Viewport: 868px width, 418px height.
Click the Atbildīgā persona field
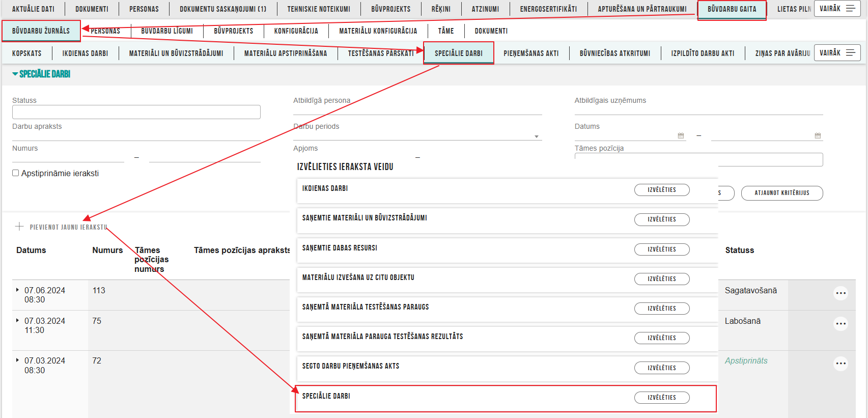click(x=417, y=110)
